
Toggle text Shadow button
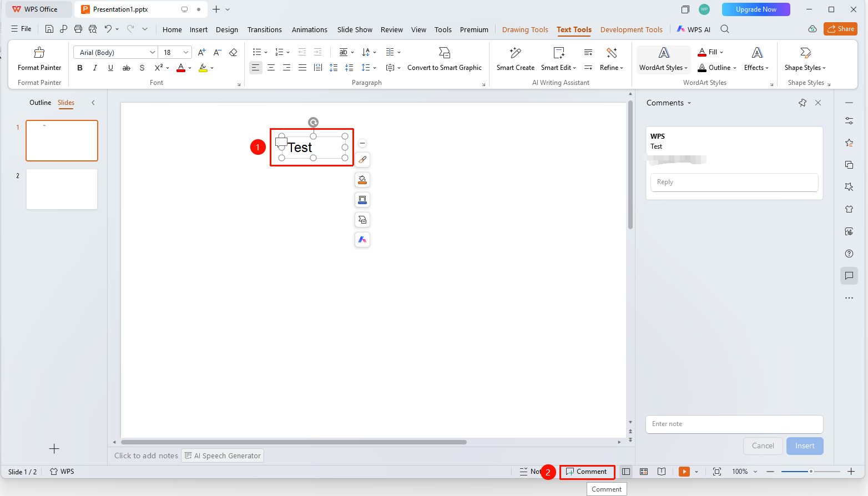coord(142,68)
